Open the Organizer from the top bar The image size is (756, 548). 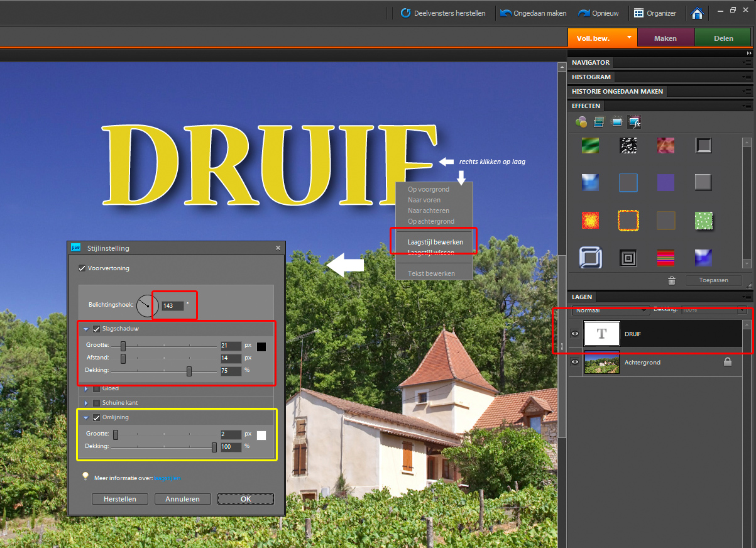tap(654, 13)
